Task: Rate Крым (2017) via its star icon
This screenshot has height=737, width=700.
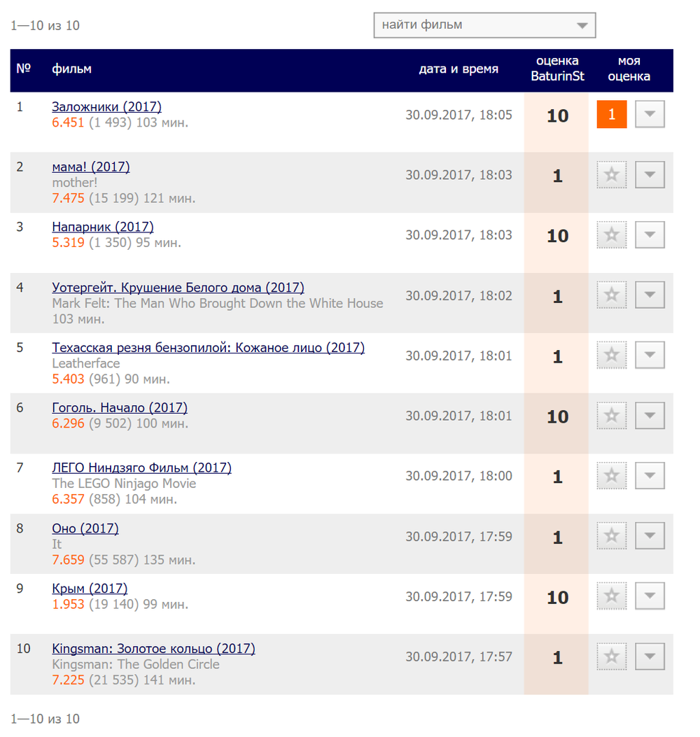Action: pos(611,596)
